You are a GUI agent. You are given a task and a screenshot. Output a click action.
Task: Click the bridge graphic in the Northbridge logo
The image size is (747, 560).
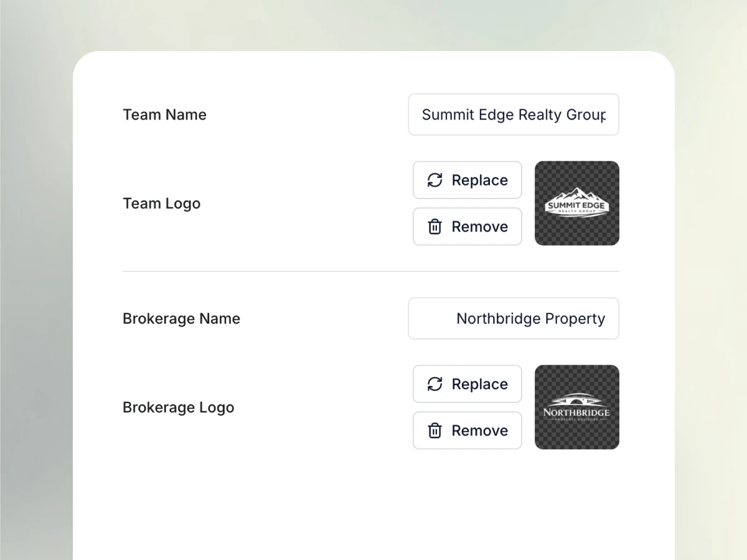pyautogui.click(x=576, y=401)
